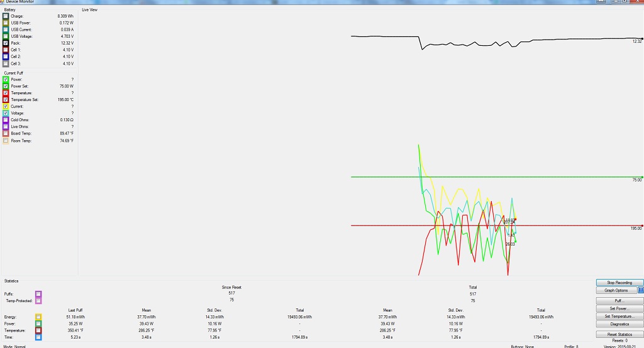644x348 pixels.
Task: Toggle the Puffs statistics checkbox
Action: [38, 294]
